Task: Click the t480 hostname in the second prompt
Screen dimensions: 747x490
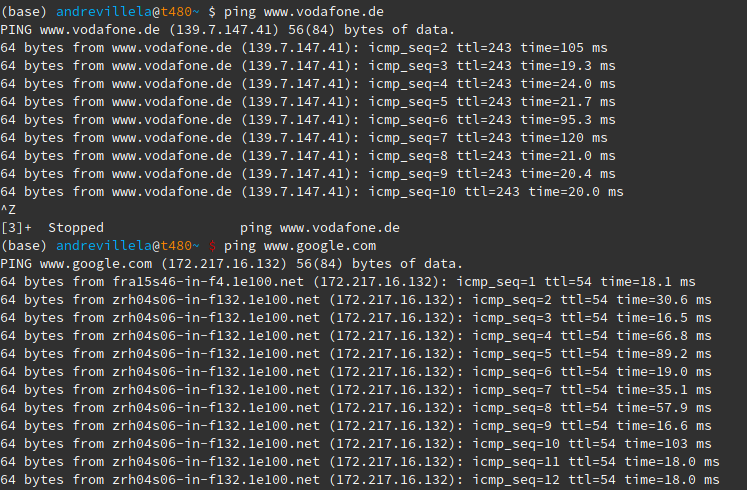Action: tap(176, 246)
